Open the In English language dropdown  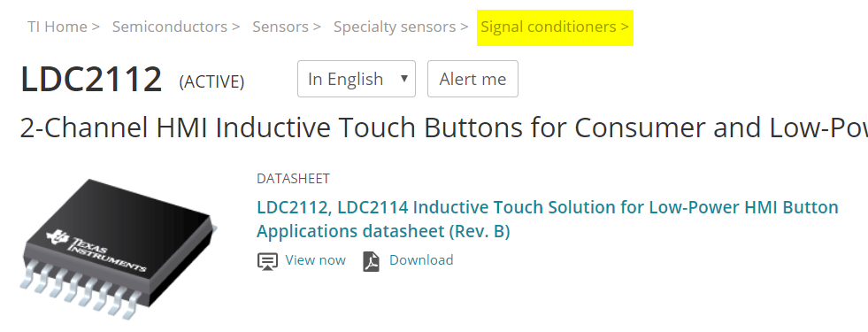coord(356,79)
